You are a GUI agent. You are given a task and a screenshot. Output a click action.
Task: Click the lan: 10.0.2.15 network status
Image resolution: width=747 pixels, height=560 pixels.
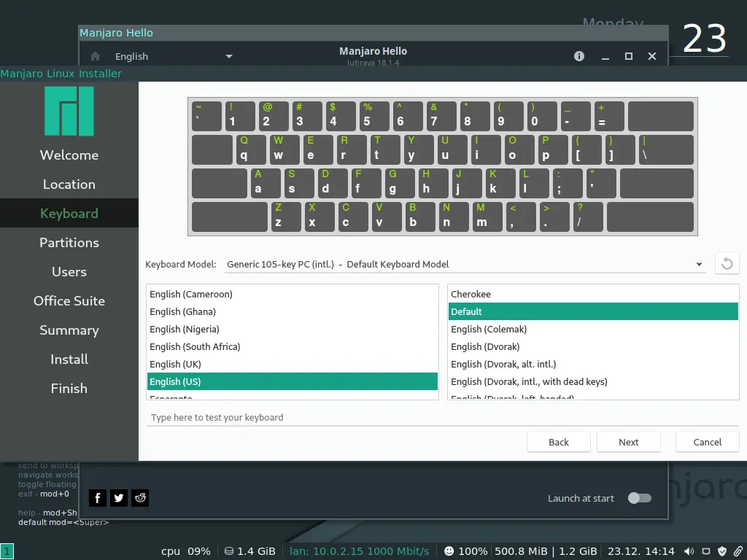359,551
